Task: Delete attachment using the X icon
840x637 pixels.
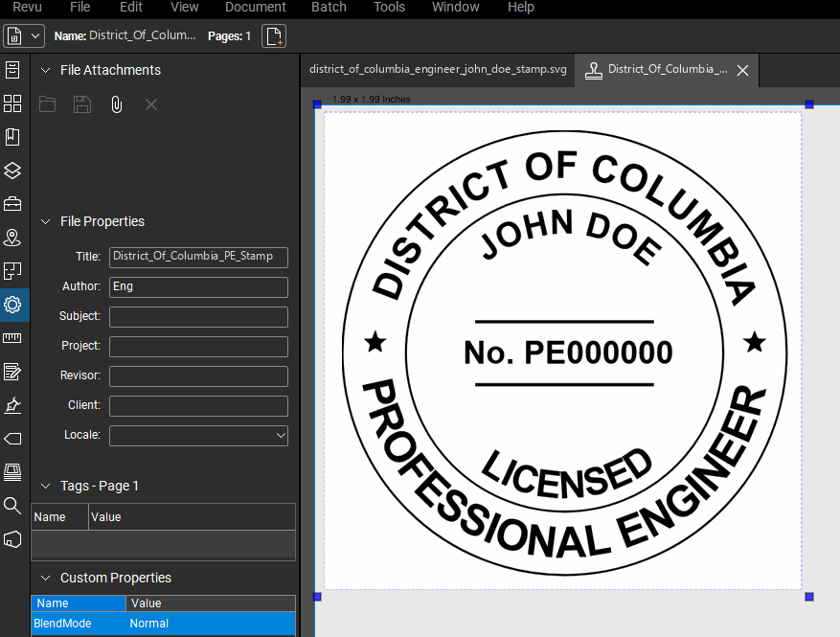Action: pyautogui.click(x=151, y=104)
